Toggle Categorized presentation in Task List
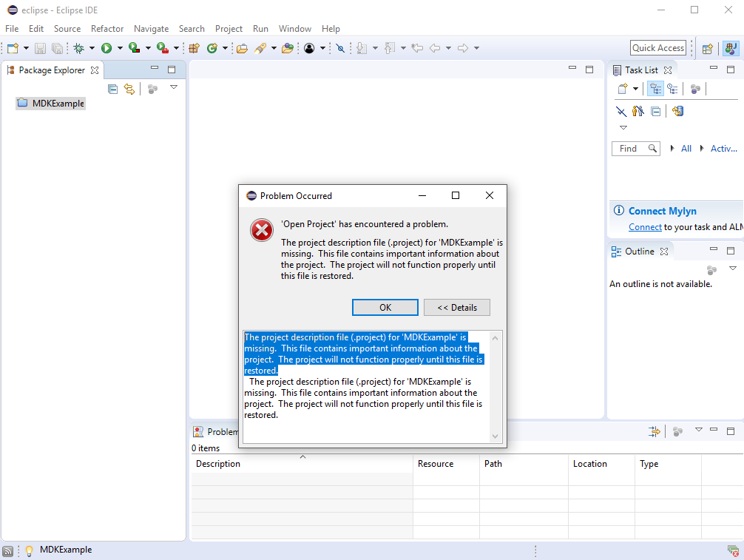The height and width of the screenshot is (560, 744). coord(656,89)
